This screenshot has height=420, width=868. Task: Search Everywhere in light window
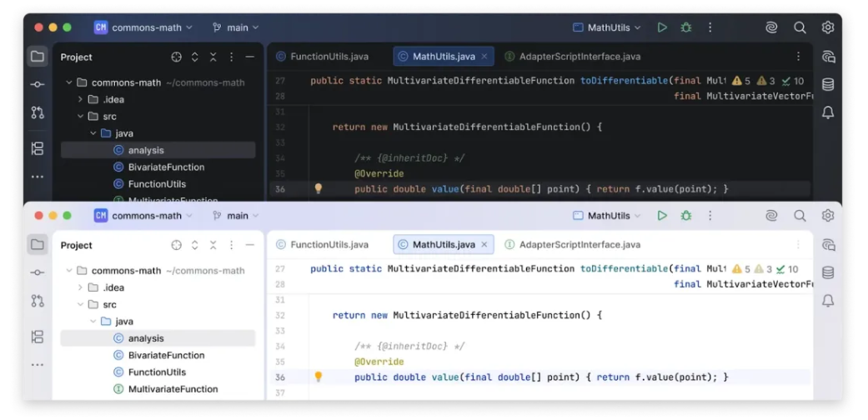pos(800,215)
